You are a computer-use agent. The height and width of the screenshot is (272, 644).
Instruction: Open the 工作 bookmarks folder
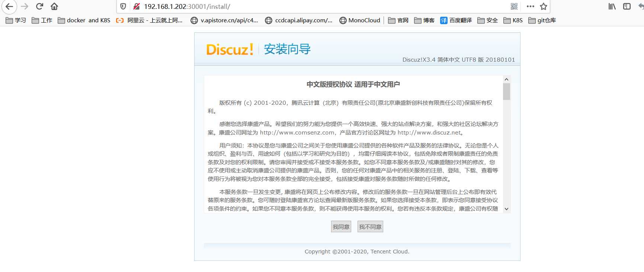click(42, 20)
